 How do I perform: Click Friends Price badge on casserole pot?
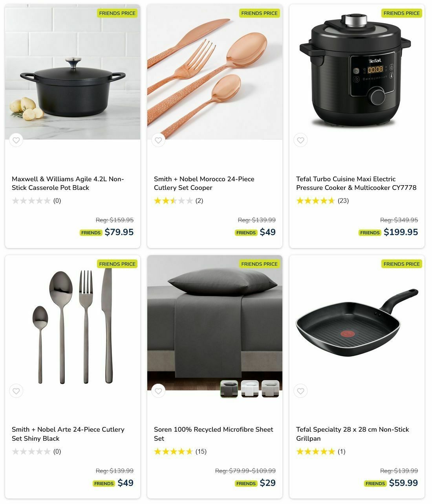pos(117,13)
